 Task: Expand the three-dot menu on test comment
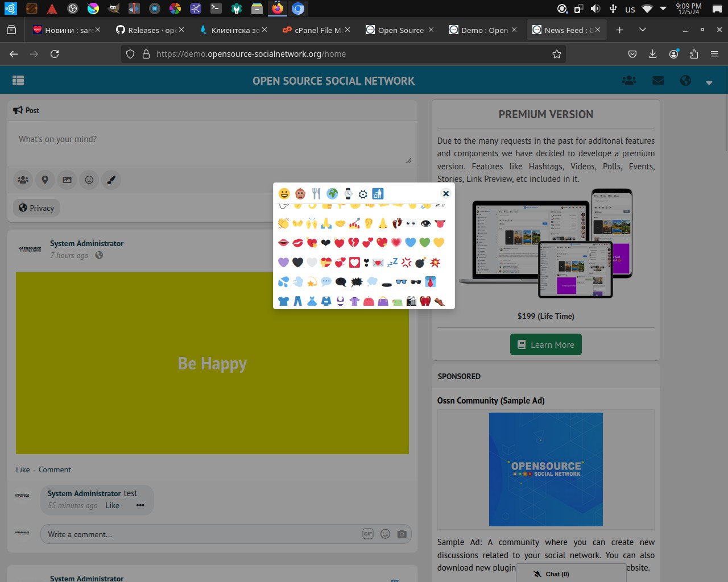tap(140, 505)
